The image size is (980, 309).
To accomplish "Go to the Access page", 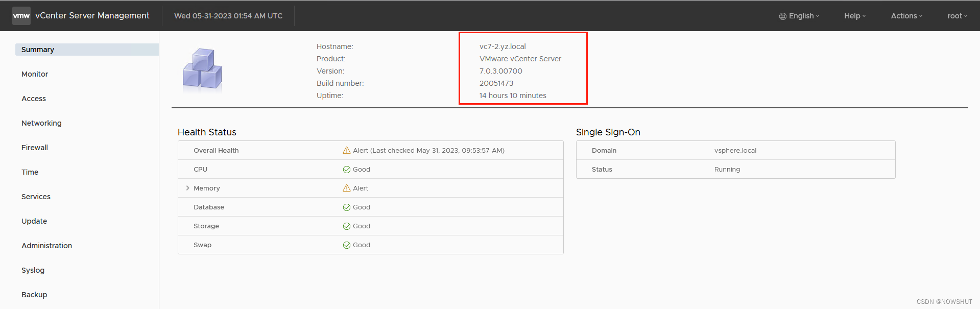I will click(x=34, y=99).
